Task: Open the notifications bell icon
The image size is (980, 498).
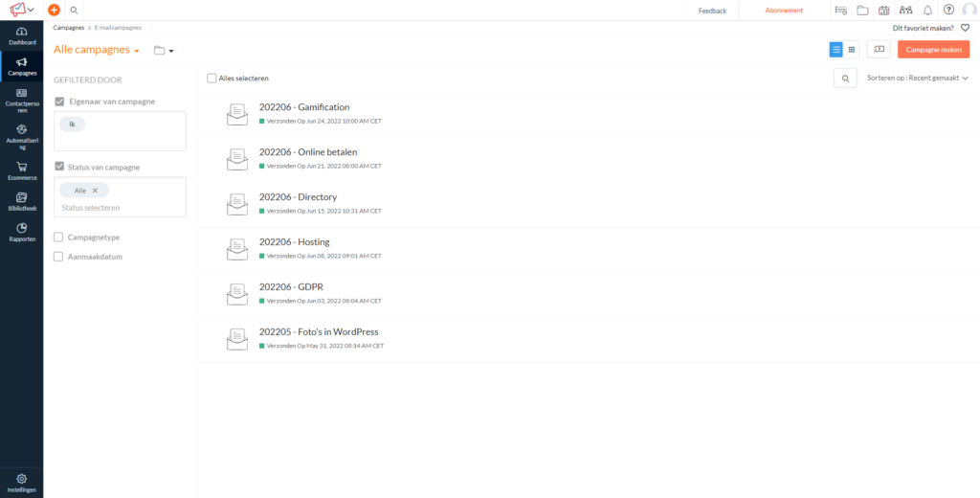Action: (927, 10)
